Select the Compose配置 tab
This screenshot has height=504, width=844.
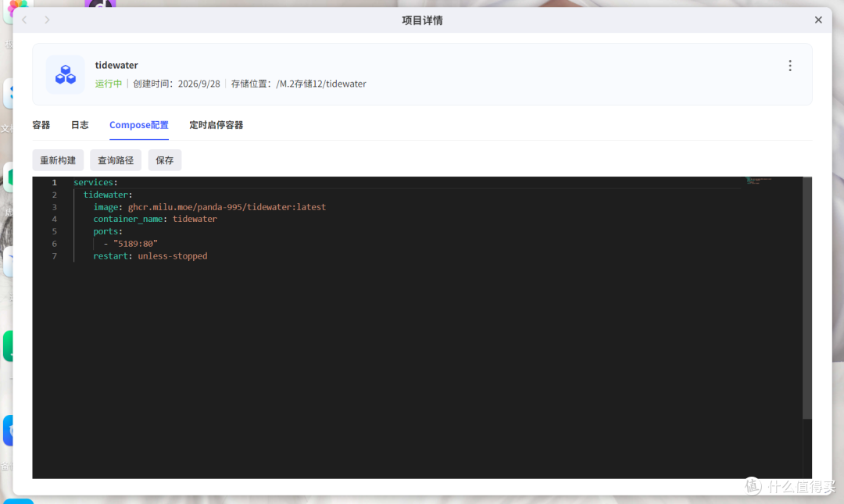click(x=139, y=125)
